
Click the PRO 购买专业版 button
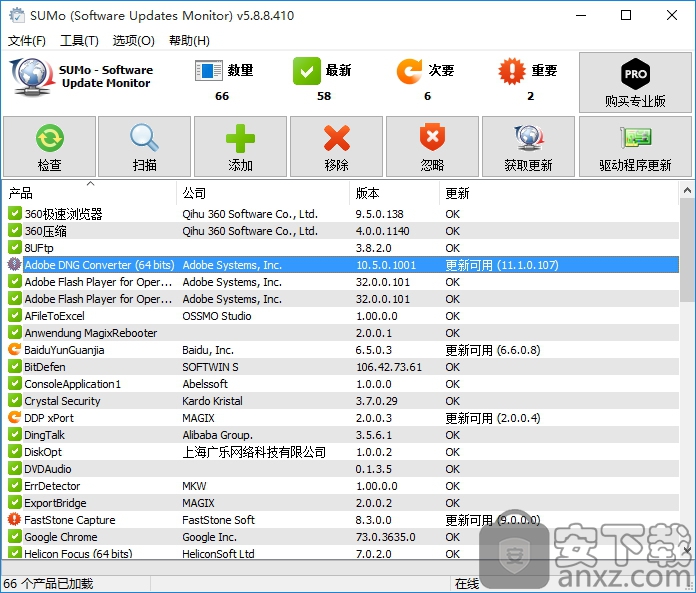coord(635,82)
